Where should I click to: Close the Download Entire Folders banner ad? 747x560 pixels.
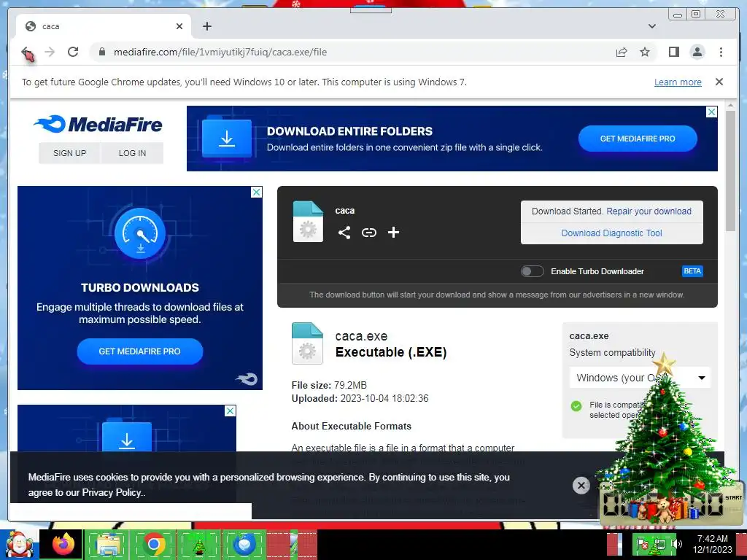click(x=711, y=112)
